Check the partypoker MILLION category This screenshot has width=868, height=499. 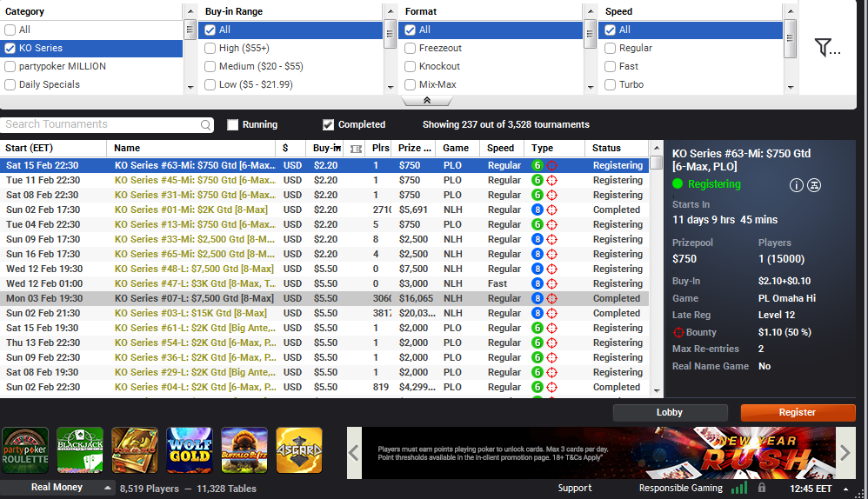[10, 66]
